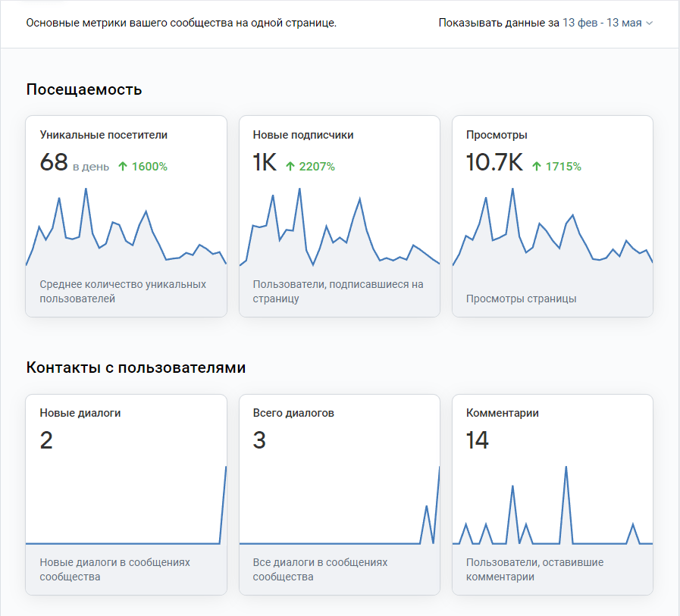Click green up arrow in Новые подписчики card
The width and height of the screenshot is (680, 616).
coord(290,167)
